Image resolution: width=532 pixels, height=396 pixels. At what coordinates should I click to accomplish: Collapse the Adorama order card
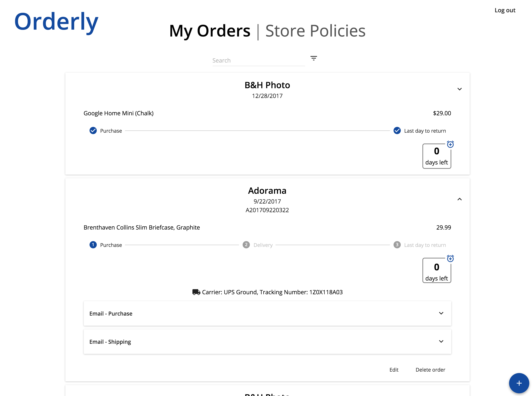(459, 199)
